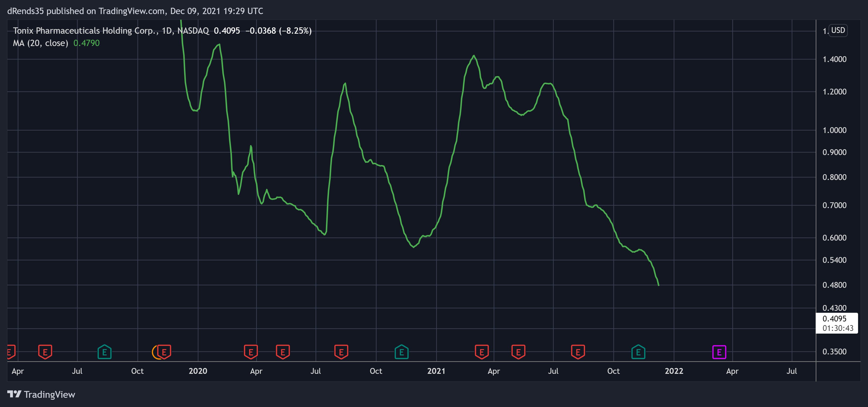
Task: Click the 0.4800 price axis label
Action: click(x=834, y=285)
